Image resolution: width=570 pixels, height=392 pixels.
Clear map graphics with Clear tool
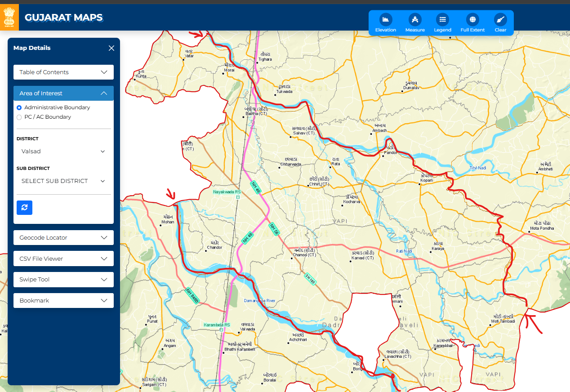click(x=500, y=23)
